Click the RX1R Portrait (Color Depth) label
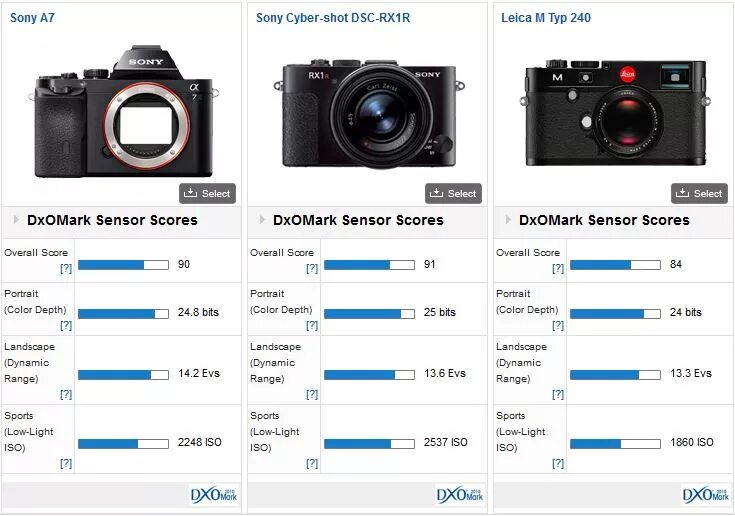Viewport: 735px width, 516px height. tap(281, 302)
